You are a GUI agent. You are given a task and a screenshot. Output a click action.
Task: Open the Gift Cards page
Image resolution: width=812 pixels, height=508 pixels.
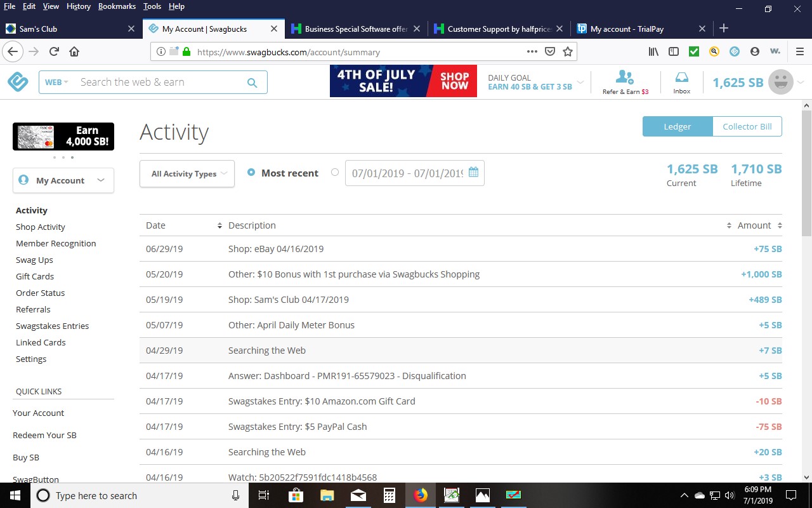pyautogui.click(x=35, y=276)
